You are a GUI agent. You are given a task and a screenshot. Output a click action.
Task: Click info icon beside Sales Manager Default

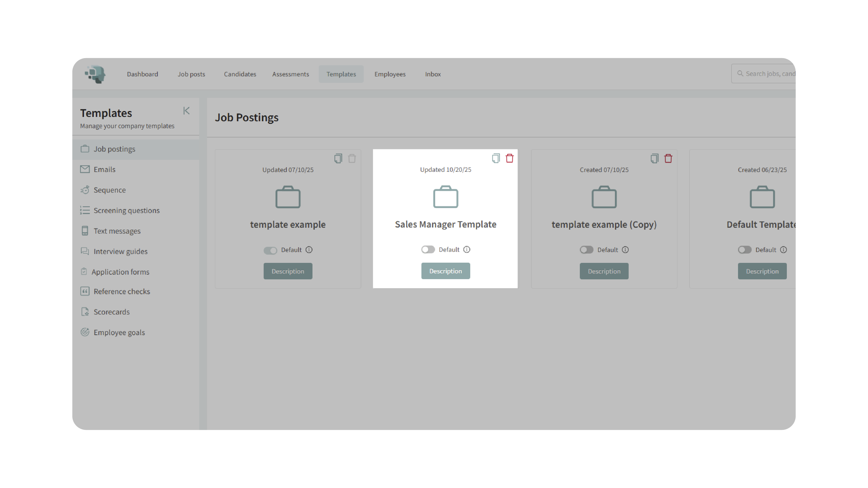(x=467, y=250)
